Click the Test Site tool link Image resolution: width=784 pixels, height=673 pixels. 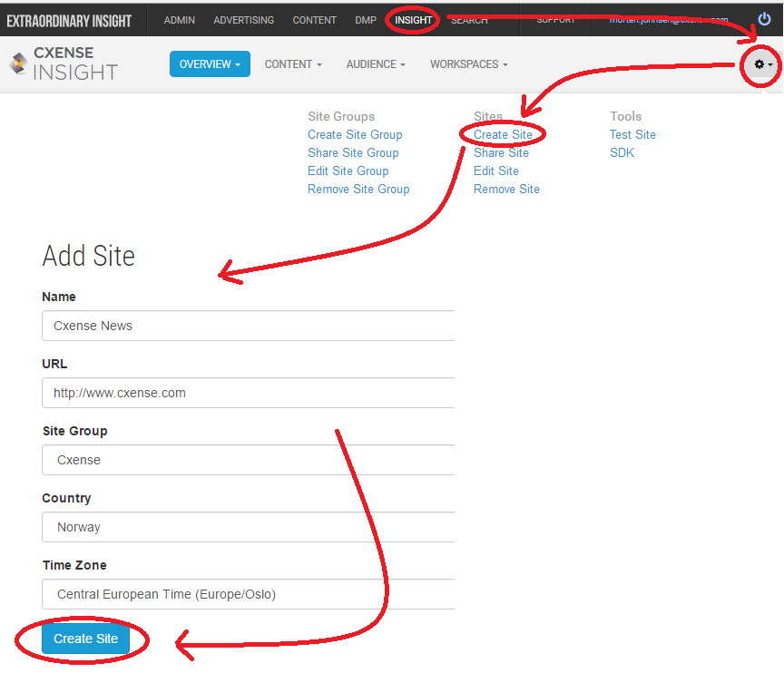coord(632,134)
